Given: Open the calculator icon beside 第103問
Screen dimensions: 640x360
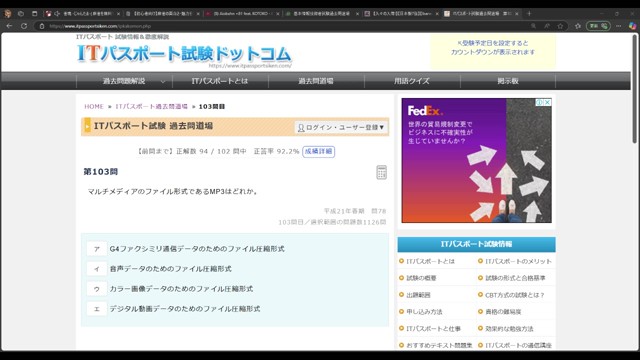Looking at the screenshot, I should tap(381, 172).
